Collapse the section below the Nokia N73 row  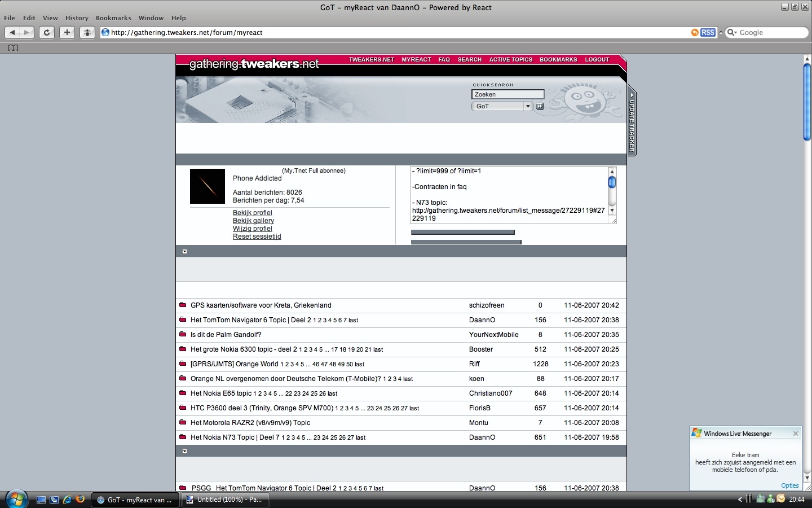click(184, 451)
